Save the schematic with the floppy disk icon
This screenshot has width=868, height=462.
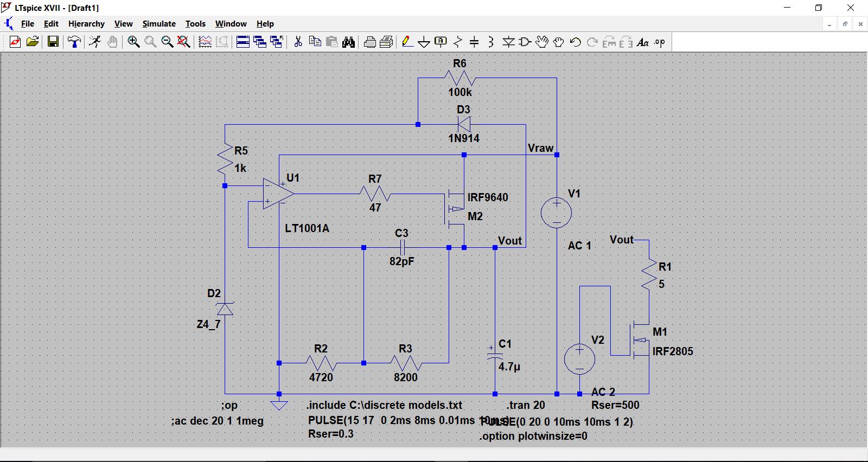53,42
